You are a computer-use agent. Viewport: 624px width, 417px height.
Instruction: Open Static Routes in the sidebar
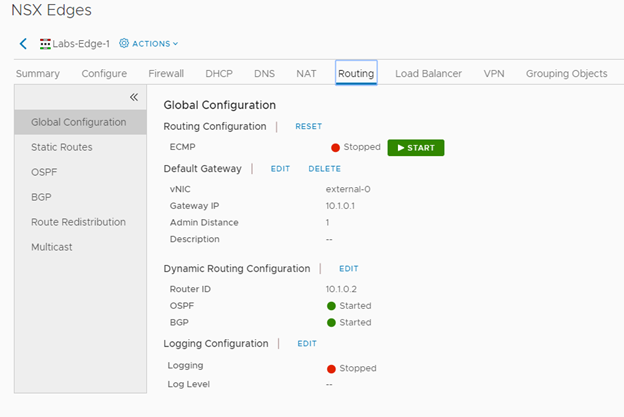point(62,147)
